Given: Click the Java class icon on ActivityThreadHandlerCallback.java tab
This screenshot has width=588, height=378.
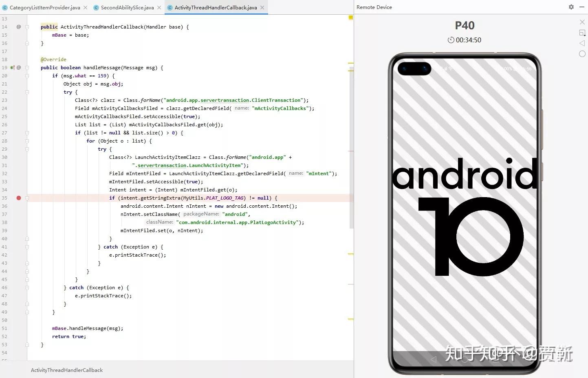Looking at the screenshot, I should (170, 8).
